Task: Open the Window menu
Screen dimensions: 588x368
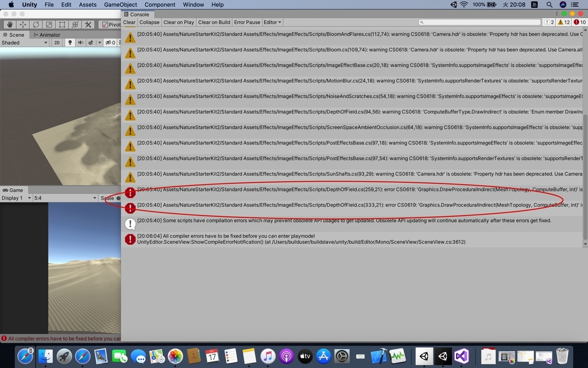Action: pyautogui.click(x=193, y=5)
